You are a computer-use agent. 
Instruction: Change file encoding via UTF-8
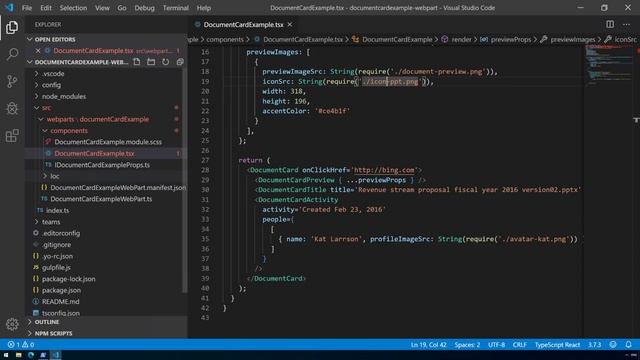496,344
